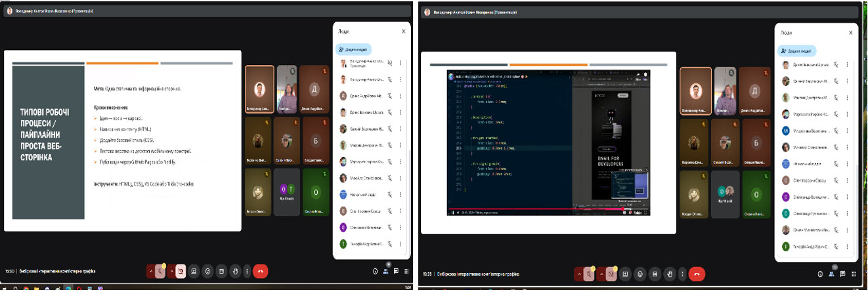Screen dimensions: 868x292
Task: Open Opera from the Windows taskbar
Action: (79, 289)
